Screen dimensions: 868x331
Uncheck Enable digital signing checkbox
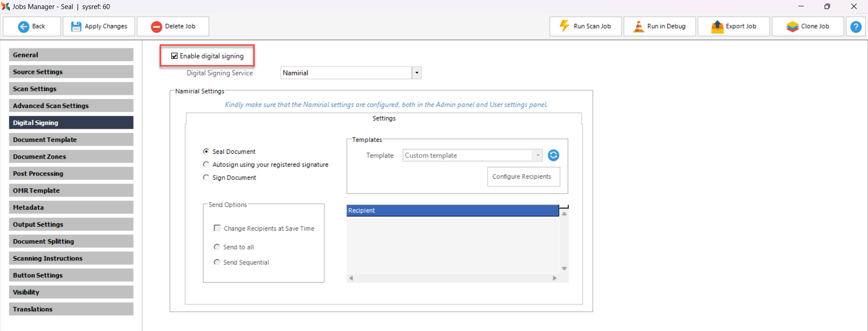click(x=174, y=56)
